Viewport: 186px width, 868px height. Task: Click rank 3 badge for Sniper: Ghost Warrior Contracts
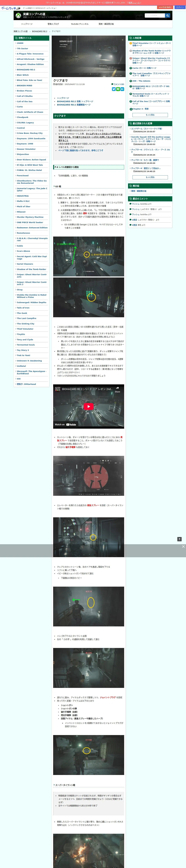tap(131, 58)
